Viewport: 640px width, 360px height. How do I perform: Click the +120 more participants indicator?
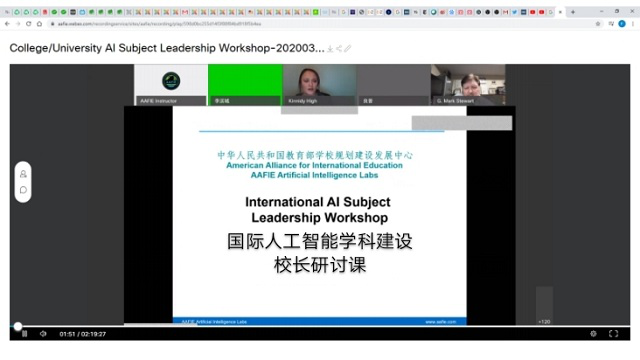coord(544,322)
